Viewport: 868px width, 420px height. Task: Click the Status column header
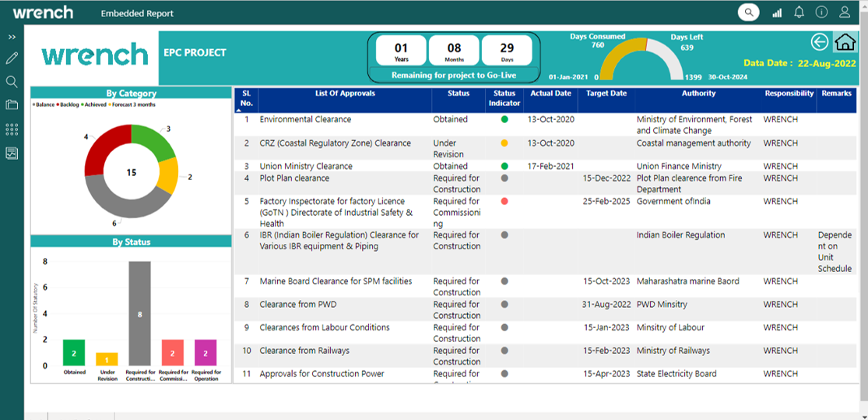click(459, 94)
